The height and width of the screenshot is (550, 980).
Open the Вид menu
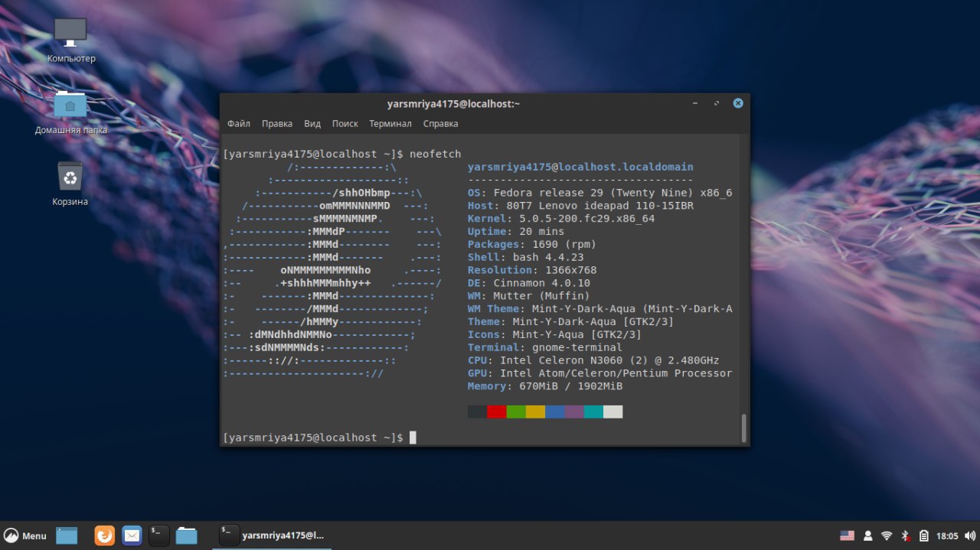[312, 123]
